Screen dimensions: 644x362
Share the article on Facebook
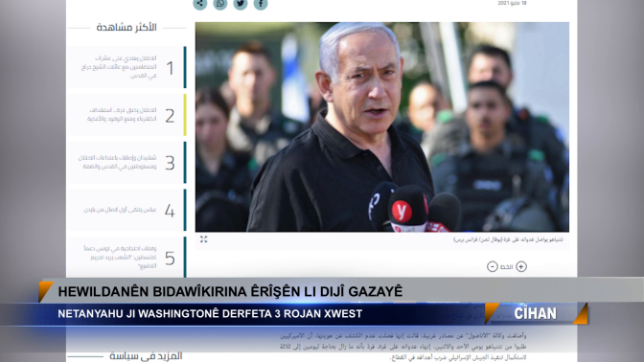[x=261, y=4]
